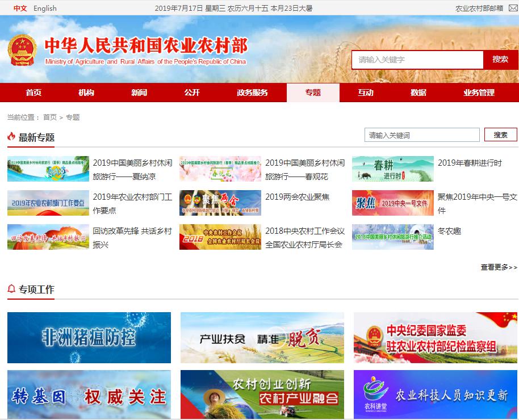Click the header keyword search field
The height and width of the screenshot is (420, 519).
[x=417, y=60]
